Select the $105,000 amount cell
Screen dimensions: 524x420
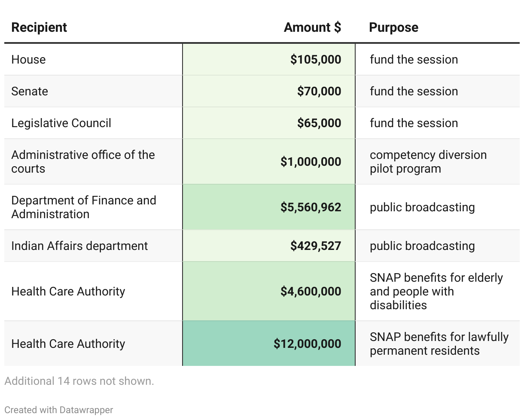(315, 59)
